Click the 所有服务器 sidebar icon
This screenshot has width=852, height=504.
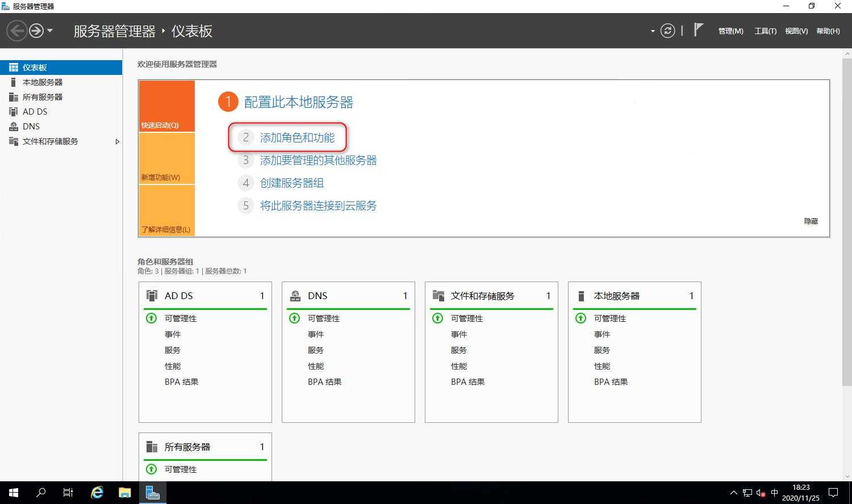point(14,97)
